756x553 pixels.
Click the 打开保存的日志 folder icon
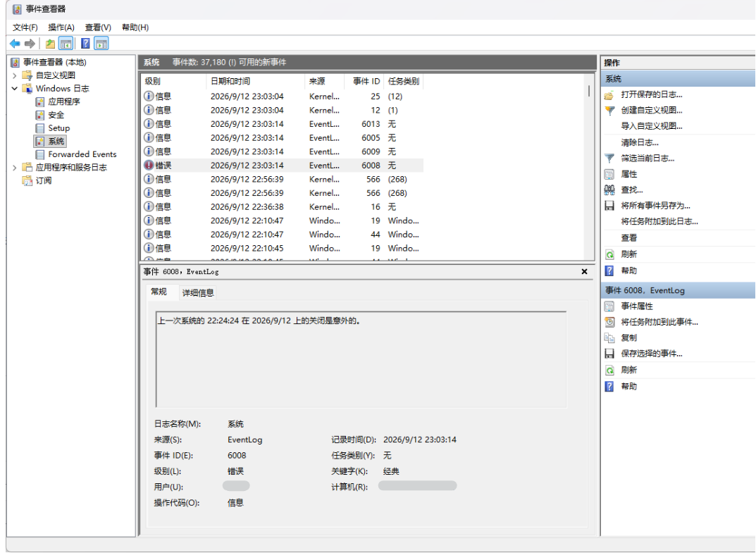(x=609, y=95)
